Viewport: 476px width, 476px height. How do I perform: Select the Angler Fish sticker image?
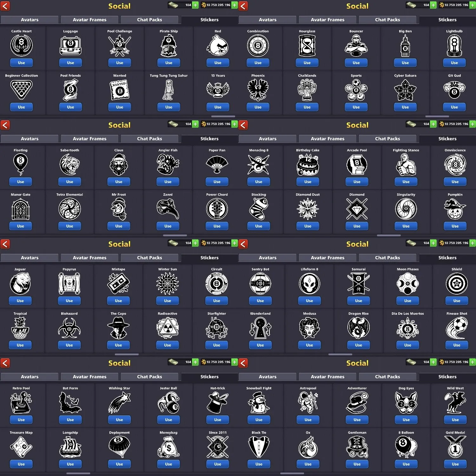168,164
